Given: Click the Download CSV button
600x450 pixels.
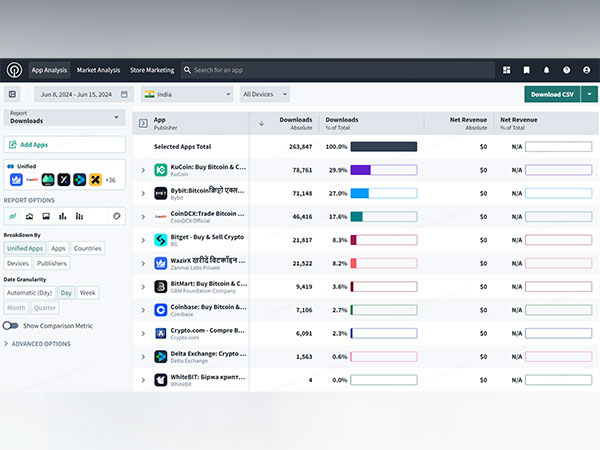Looking at the screenshot, I should click(x=553, y=94).
